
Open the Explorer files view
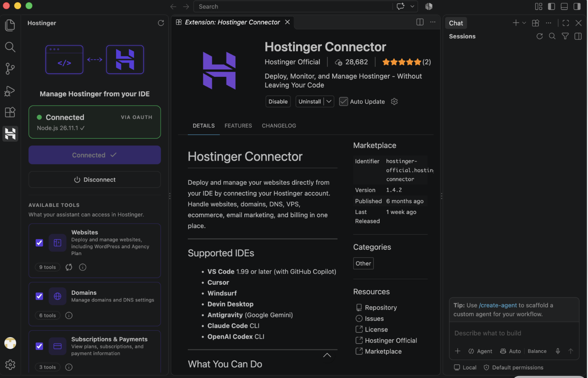tap(10, 25)
